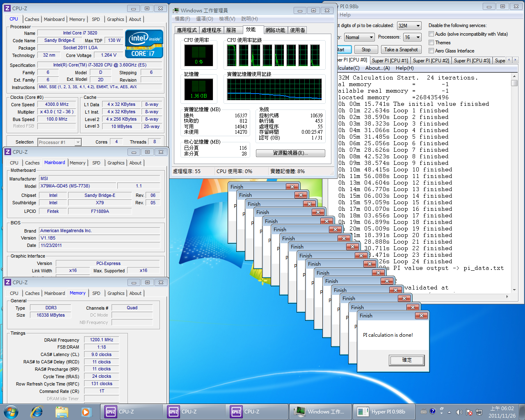Click Hyper PI log scroll down arrow
Image resolution: width=525 pixels, height=420 pixels.
(514, 289)
